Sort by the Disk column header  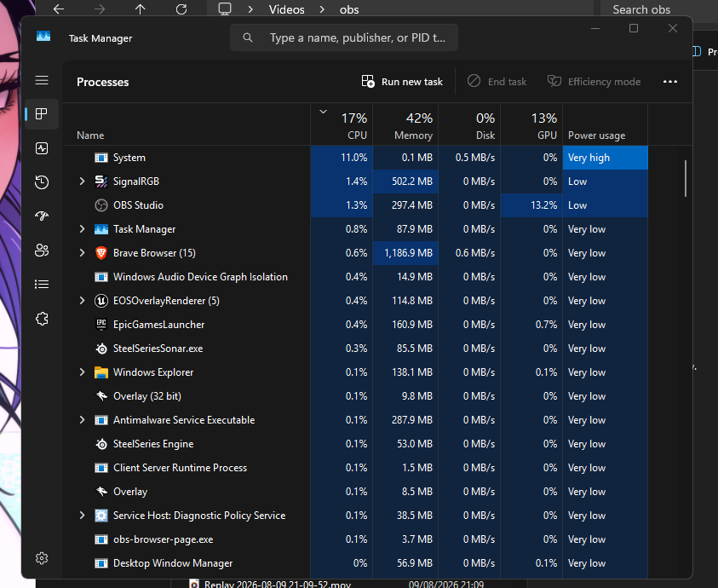(469, 124)
